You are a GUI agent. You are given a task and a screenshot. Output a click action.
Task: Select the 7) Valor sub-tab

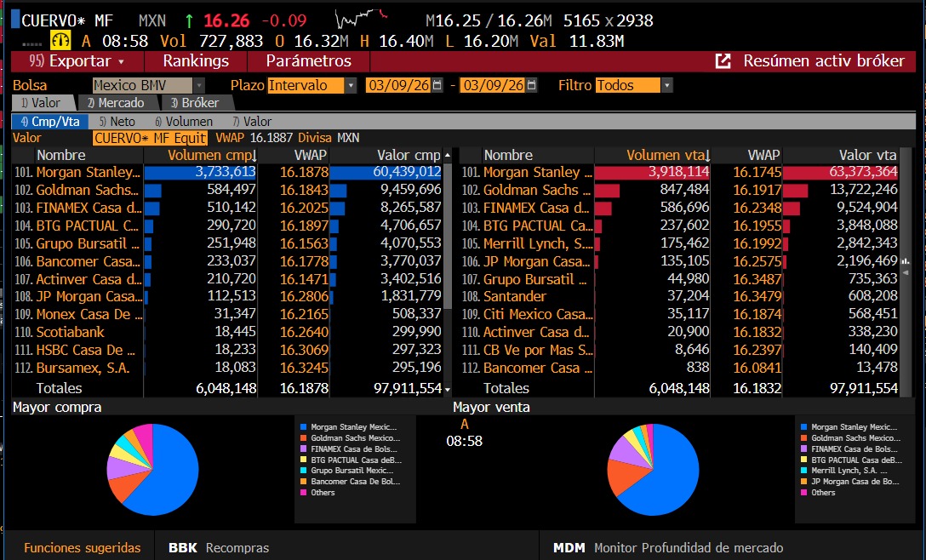pos(252,122)
